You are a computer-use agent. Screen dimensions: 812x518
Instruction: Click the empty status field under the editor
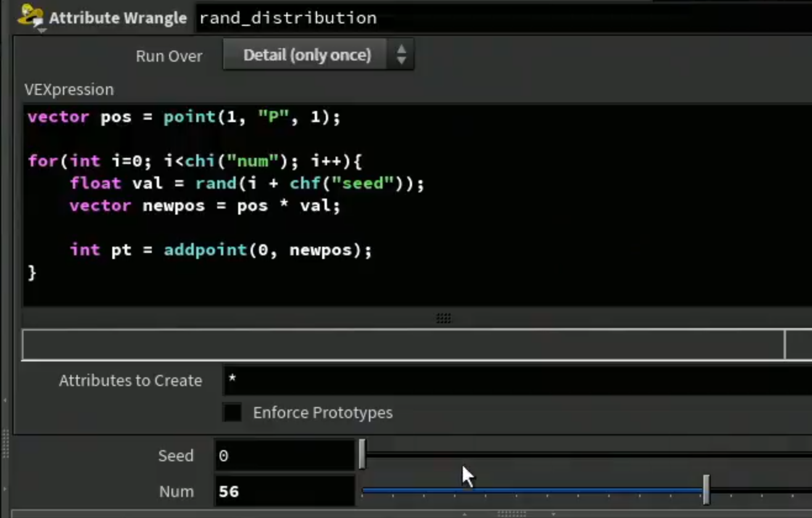(403, 345)
